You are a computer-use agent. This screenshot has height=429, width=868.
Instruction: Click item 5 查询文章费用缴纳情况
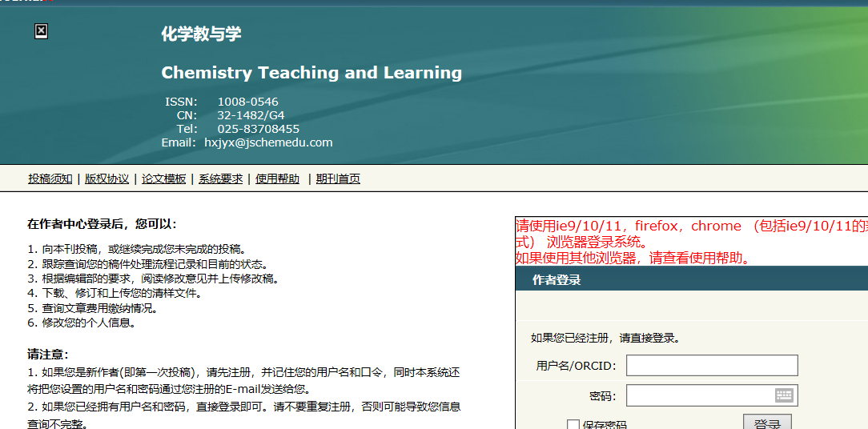pyautogui.click(x=92, y=308)
